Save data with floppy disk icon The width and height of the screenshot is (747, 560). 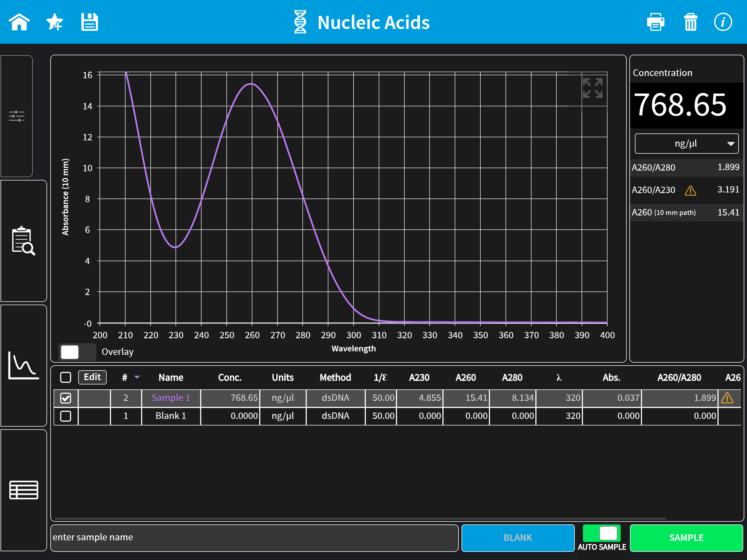coord(89,22)
